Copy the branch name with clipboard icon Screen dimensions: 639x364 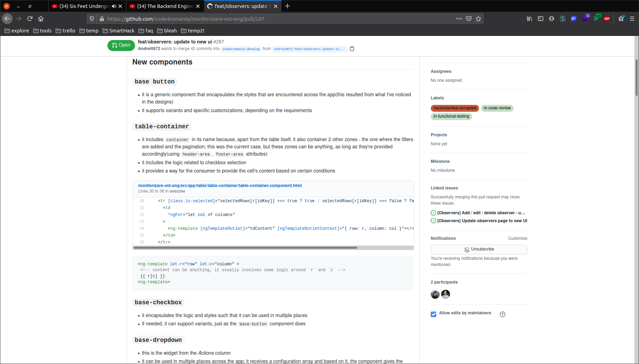coord(352,49)
